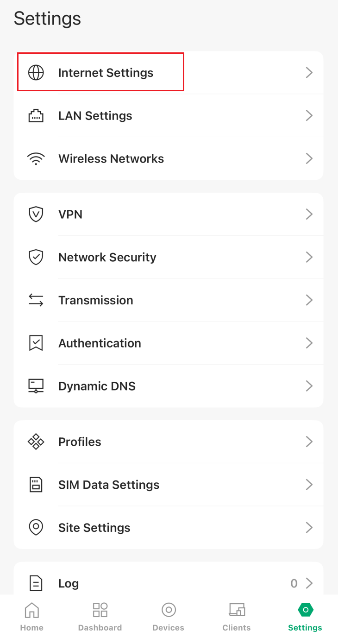Tap the VPN shield icon

tap(36, 214)
